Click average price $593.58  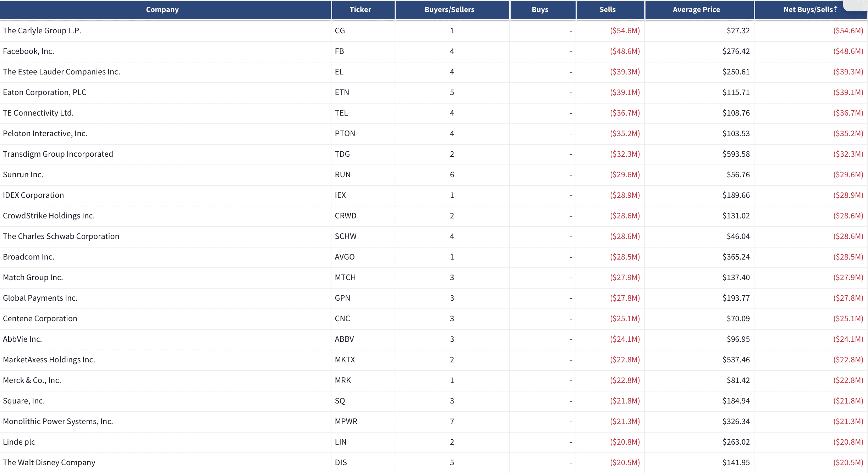click(x=736, y=154)
